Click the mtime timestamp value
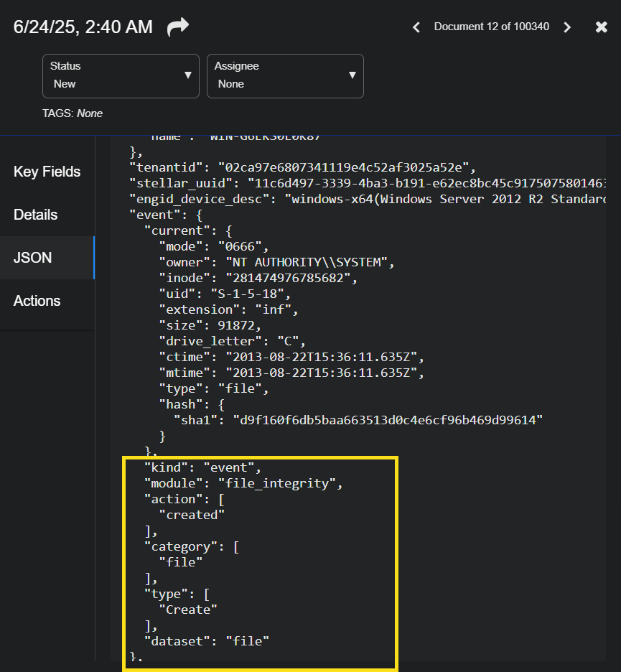This screenshot has height=672, width=621. [325, 373]
